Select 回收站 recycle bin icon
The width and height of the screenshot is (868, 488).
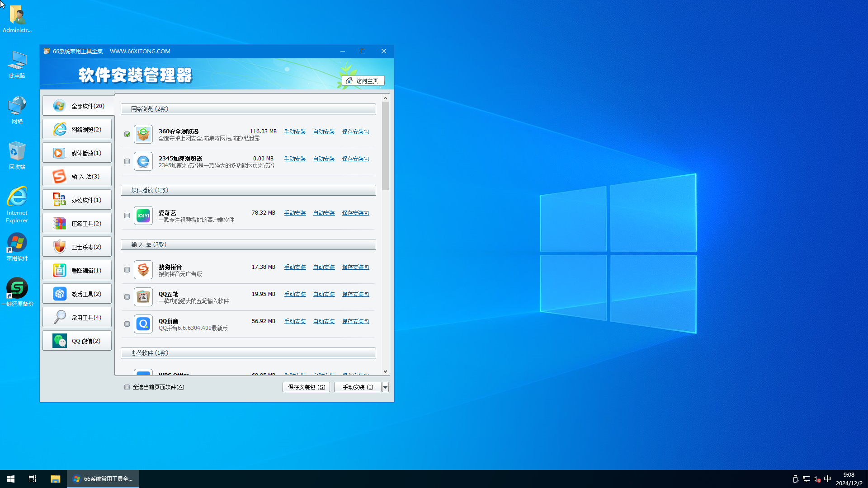[x=17, y=155]
